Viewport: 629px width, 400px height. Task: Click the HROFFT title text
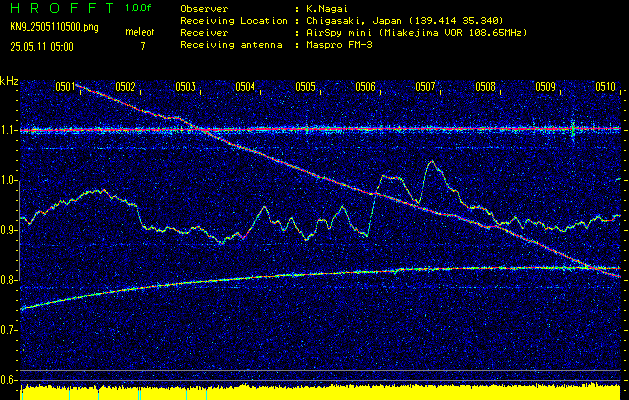62,8
